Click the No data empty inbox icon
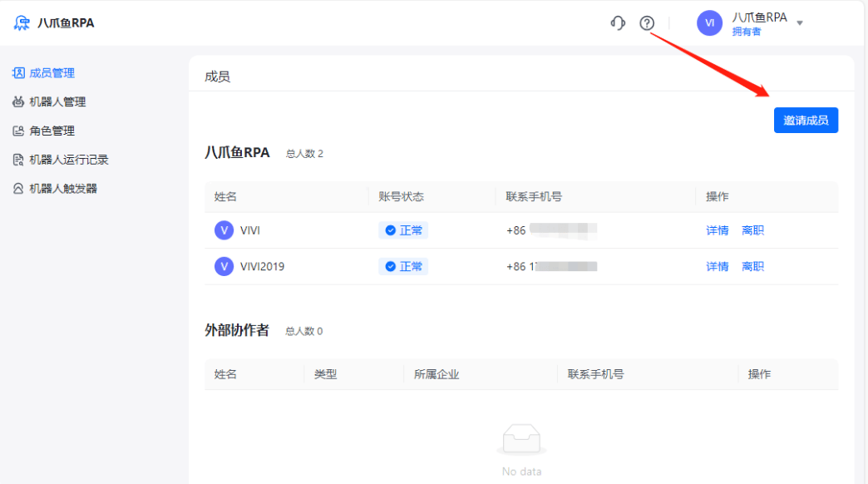Image resolution: width=868 pixels, height=484 pixels. (x=521, y=439)
